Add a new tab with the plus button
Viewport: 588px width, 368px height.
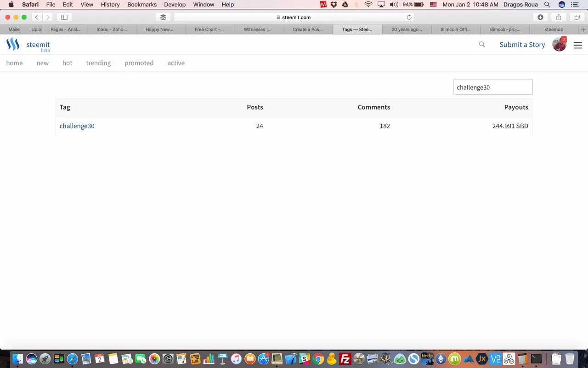[x=583, y=29]
